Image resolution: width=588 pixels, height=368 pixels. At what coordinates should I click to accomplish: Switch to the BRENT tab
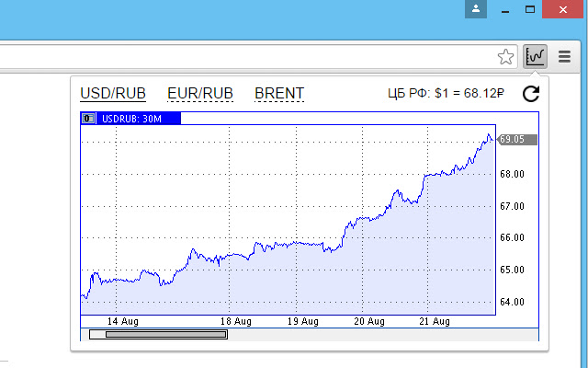(279, 93)
